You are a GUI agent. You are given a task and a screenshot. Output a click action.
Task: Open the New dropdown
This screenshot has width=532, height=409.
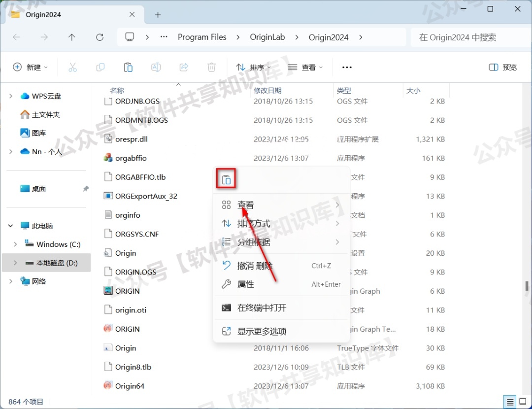click(x=30, y=67)
